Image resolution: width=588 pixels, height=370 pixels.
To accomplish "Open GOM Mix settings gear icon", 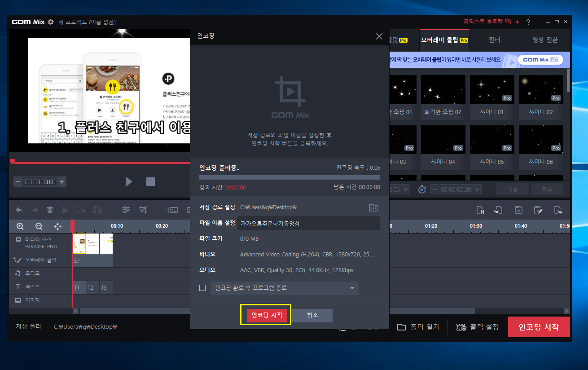I will [51, 22].
